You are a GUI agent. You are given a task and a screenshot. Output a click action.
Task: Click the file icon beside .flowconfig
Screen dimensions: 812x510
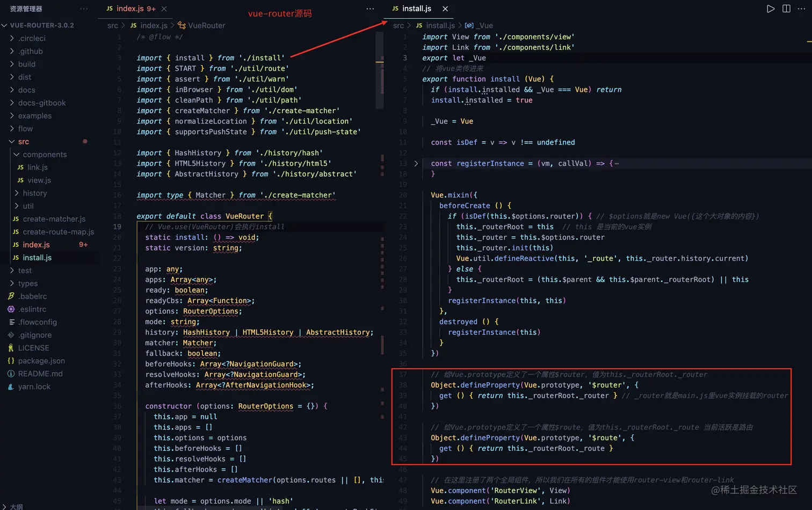(x=11, y=322)
